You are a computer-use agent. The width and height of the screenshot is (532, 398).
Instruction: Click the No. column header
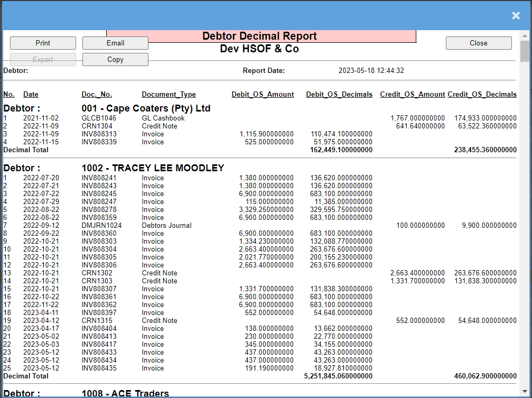[9, 95]
